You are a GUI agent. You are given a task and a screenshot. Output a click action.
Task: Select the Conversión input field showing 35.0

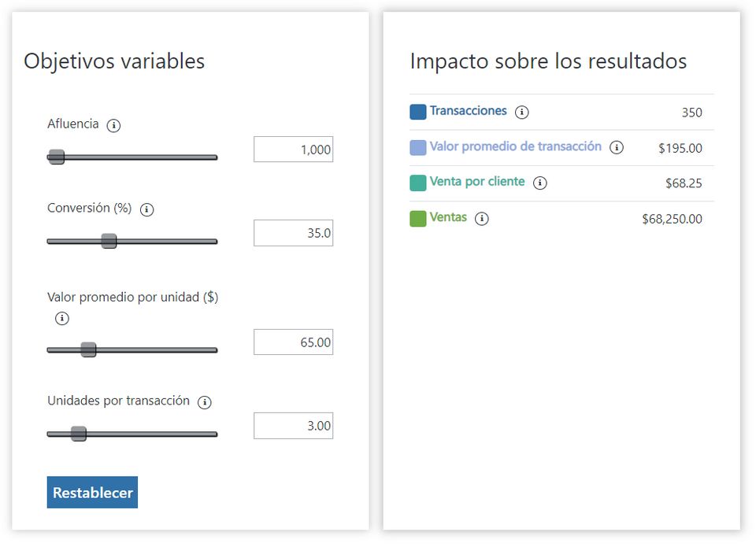coord(293,233)
